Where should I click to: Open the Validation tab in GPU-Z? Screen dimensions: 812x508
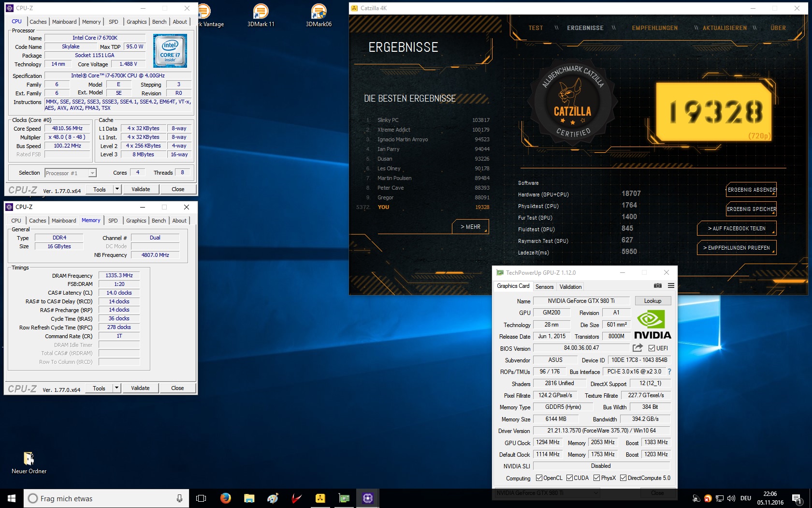coord(570,287)
